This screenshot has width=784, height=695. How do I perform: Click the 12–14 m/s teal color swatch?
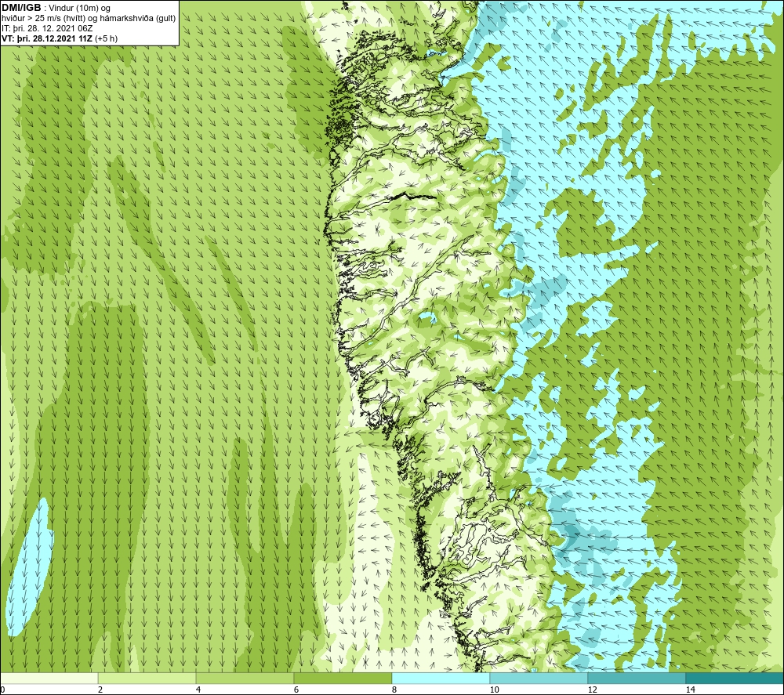(637, 678)
